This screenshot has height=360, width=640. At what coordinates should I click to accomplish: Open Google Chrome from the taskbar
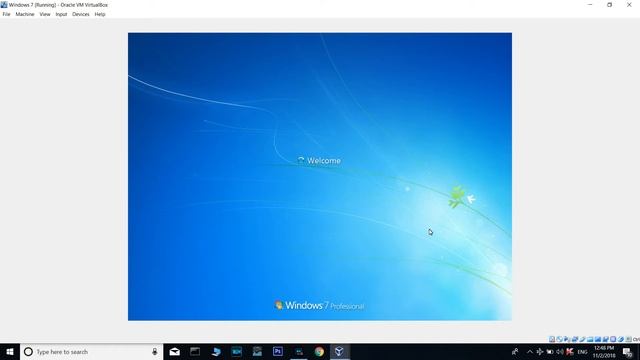pos(319,351)
